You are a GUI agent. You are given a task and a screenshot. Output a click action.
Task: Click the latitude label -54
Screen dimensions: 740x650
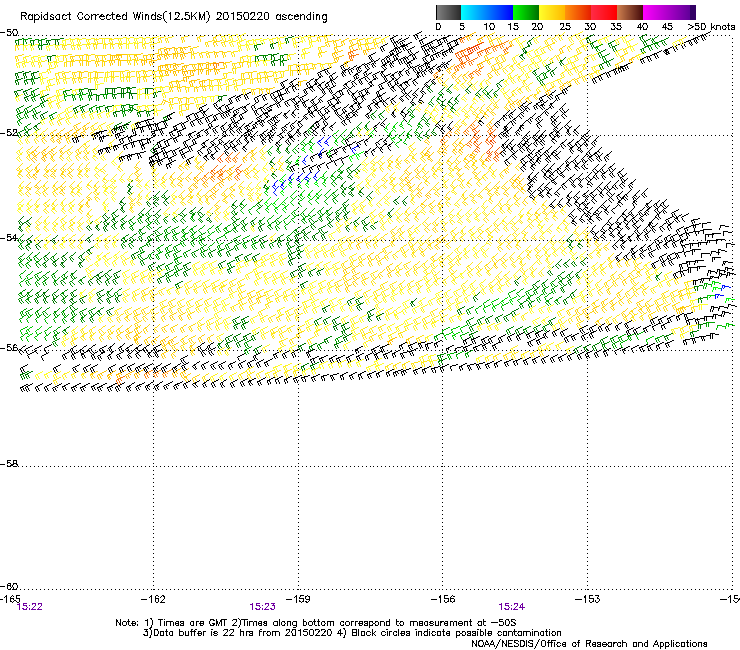9,237
